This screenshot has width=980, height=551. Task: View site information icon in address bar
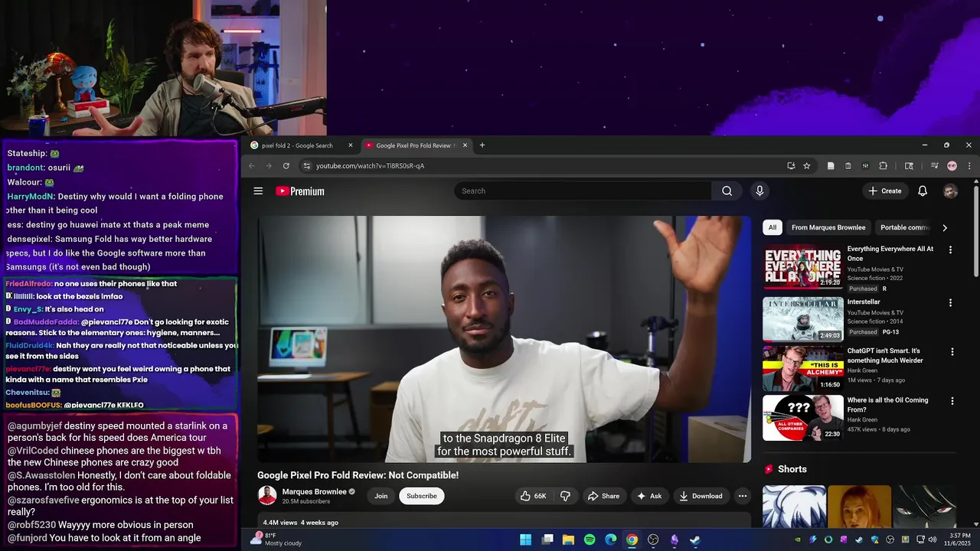coord(306,166)
